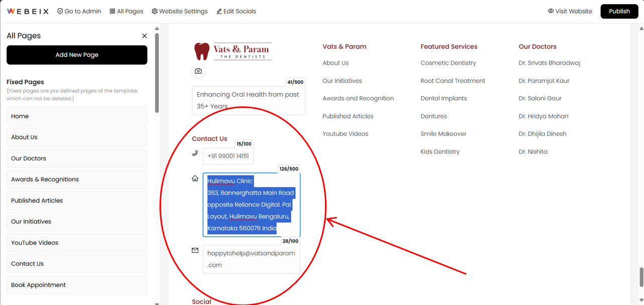Image resolution: width=644 pixels, height=305 pixels.
Task: Click Dr. Paramjot Kaur in Our Doctors
Action: point(544,81)
